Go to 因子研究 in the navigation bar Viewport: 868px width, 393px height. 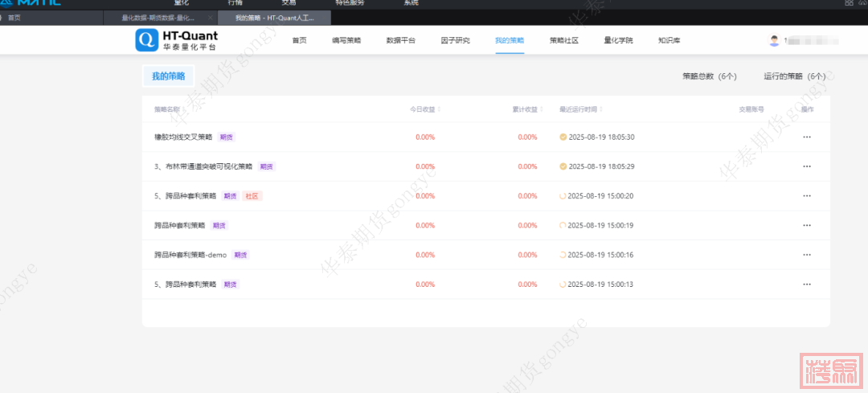(x=456, y=40)
